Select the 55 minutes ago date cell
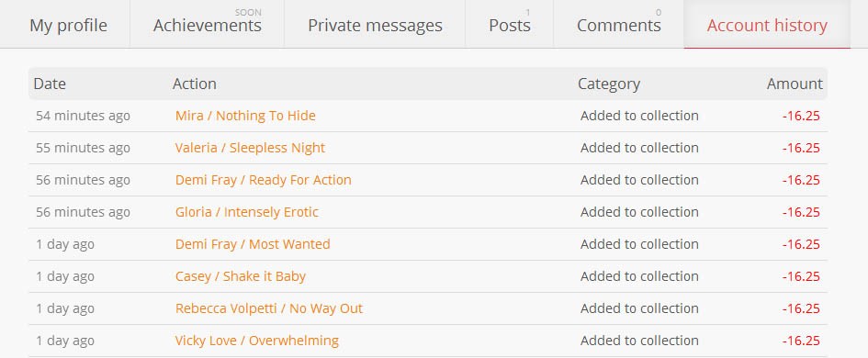Screen dimensions: 868x358 coord(83,148)
